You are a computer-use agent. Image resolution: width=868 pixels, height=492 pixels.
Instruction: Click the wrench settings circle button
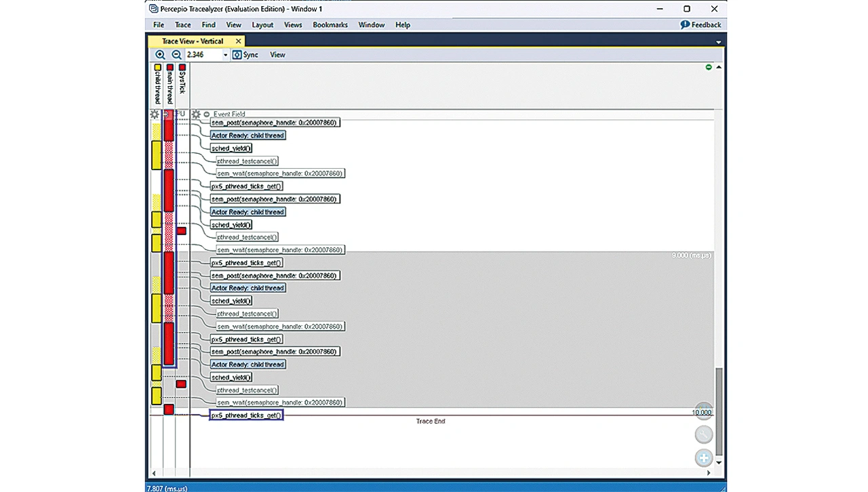(x=704, y=434)
